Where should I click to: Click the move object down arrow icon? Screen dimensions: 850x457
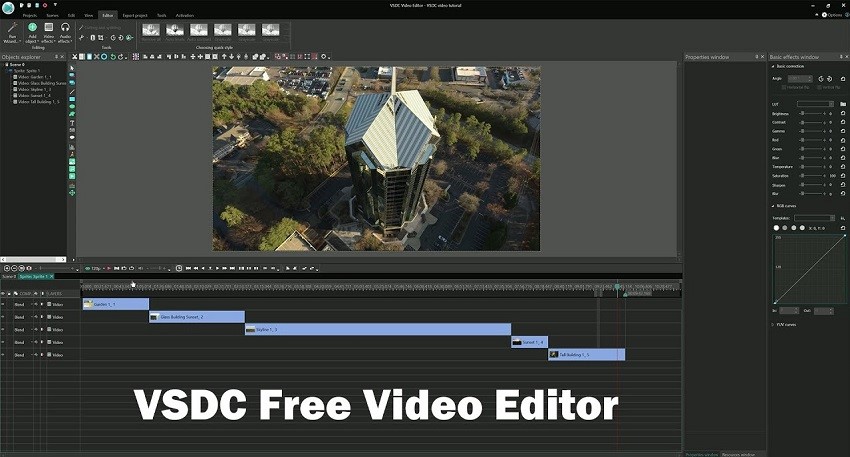pyautogui.click(x=231, y=56)
